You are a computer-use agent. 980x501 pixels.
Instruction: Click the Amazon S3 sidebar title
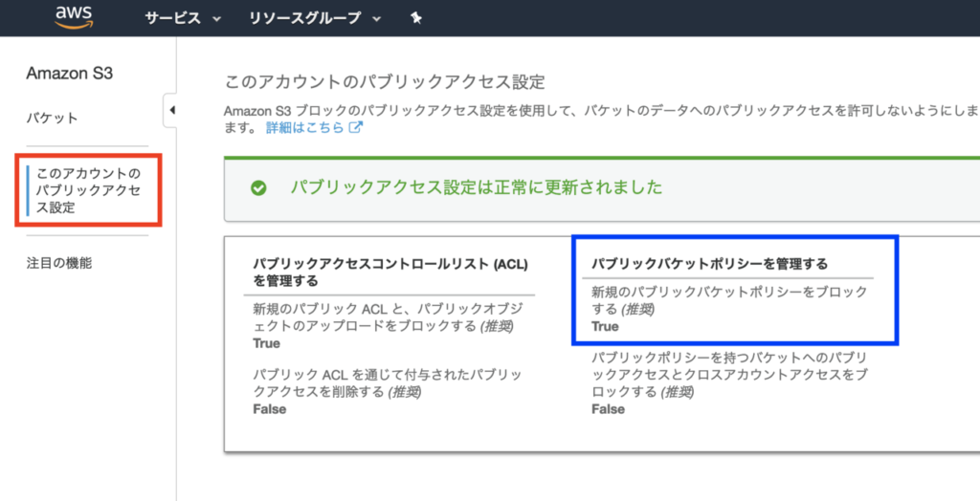(x=69, y=74)
